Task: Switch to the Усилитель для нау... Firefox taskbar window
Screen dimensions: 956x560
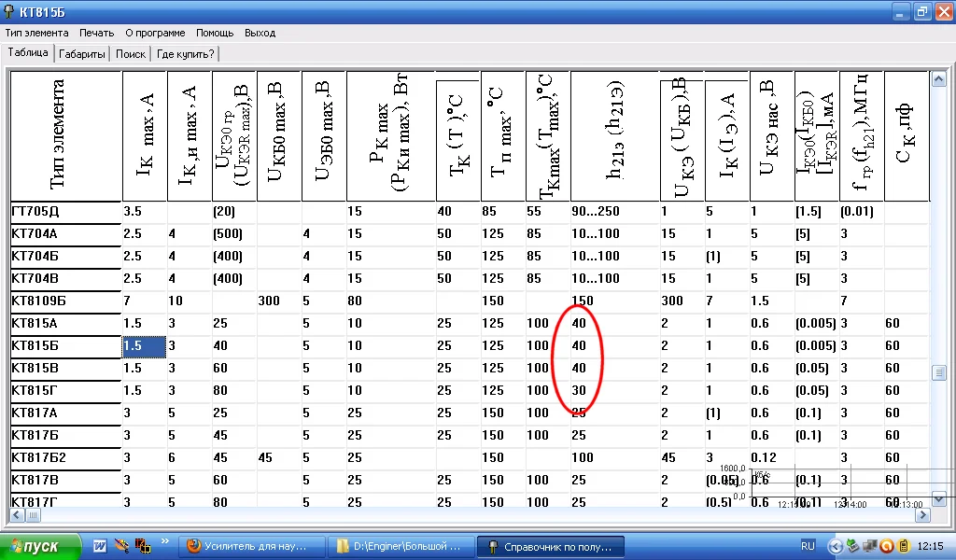Action: [x=251, y=547]
